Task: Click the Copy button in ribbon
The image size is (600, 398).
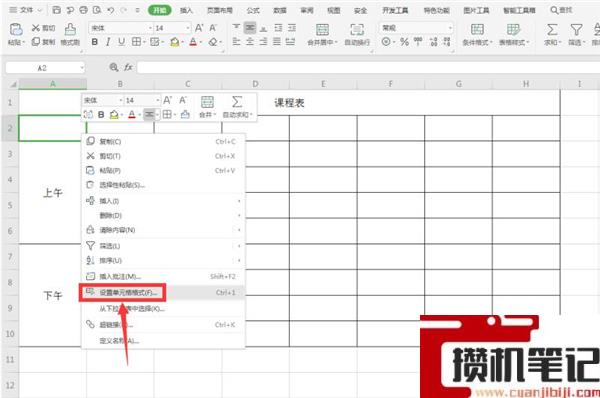Action: click(x=43, y=41)
